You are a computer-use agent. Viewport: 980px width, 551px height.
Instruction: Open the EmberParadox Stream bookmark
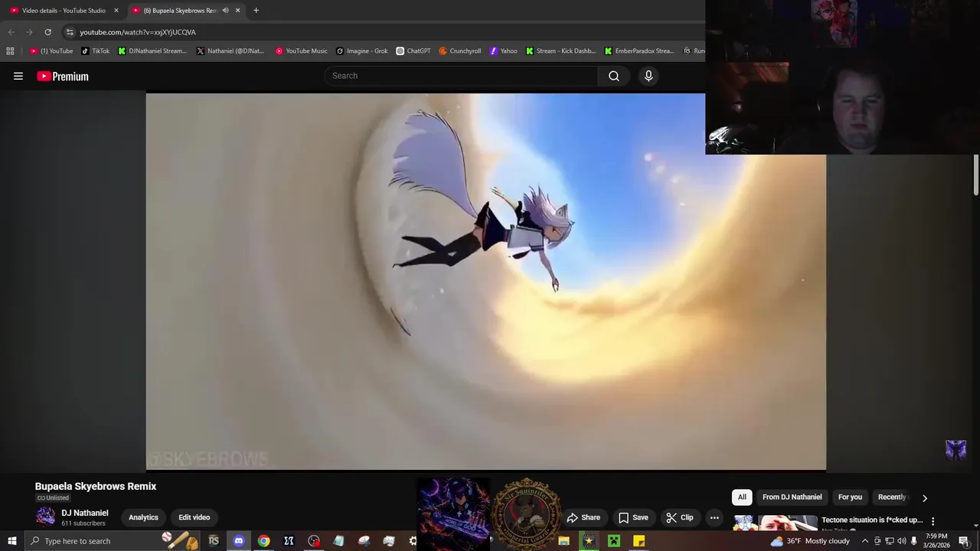[639, 51]
